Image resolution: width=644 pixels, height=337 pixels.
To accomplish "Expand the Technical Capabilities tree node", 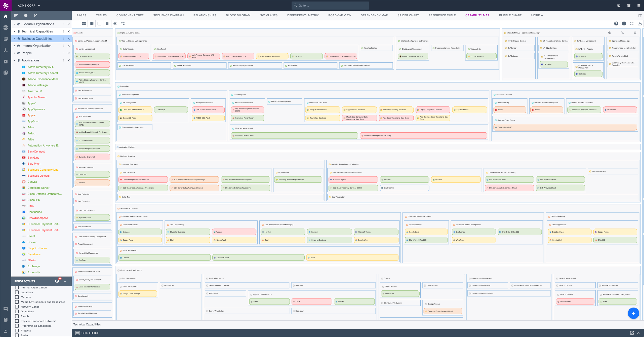I will [14, 31].
